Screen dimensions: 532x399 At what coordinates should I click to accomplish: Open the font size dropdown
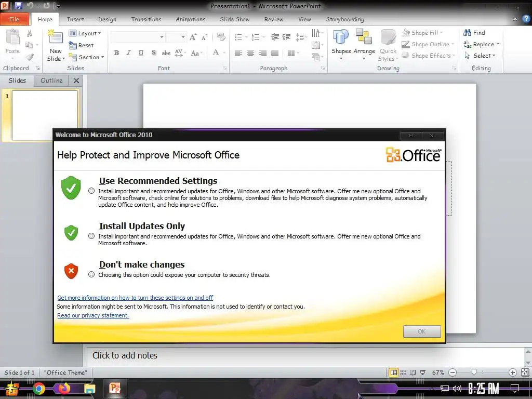pyautogui.click(x=183, y=37)
